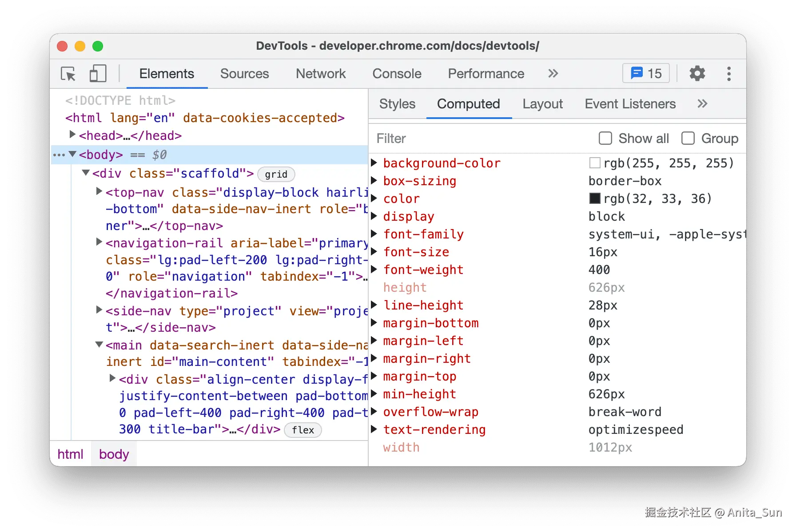796x532 pixels.
Task: Show more main panel tabs
Action: 553,74
